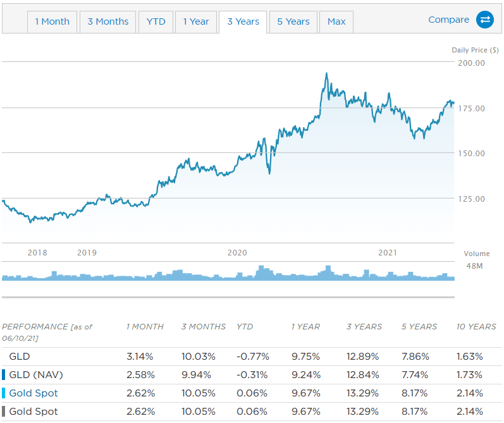504x423 pixels.
Task: Click the GLD row label
Action: [x=20, y=357]
